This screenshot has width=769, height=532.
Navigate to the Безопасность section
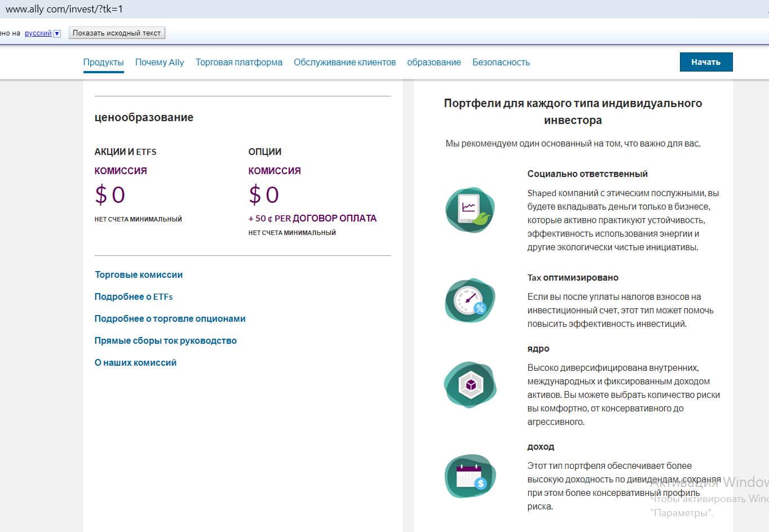501,63
